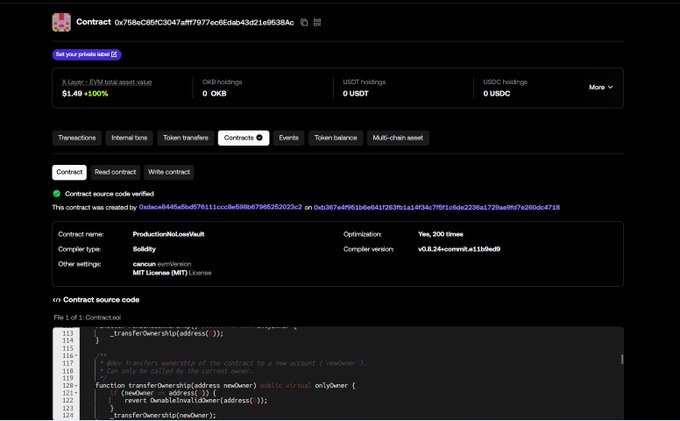Open the Transactions tab
This screenshot has height=421, width=680.
[x=77, y=138]
